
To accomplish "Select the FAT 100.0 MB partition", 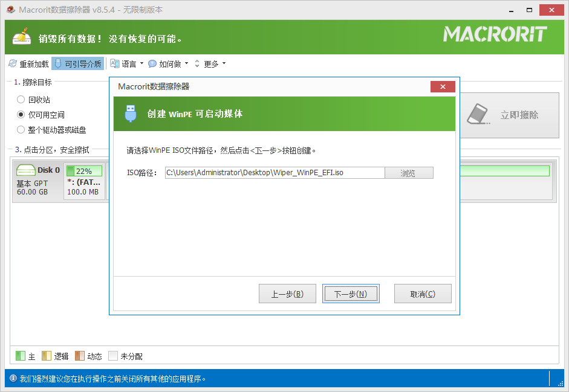I will (84, 181).
